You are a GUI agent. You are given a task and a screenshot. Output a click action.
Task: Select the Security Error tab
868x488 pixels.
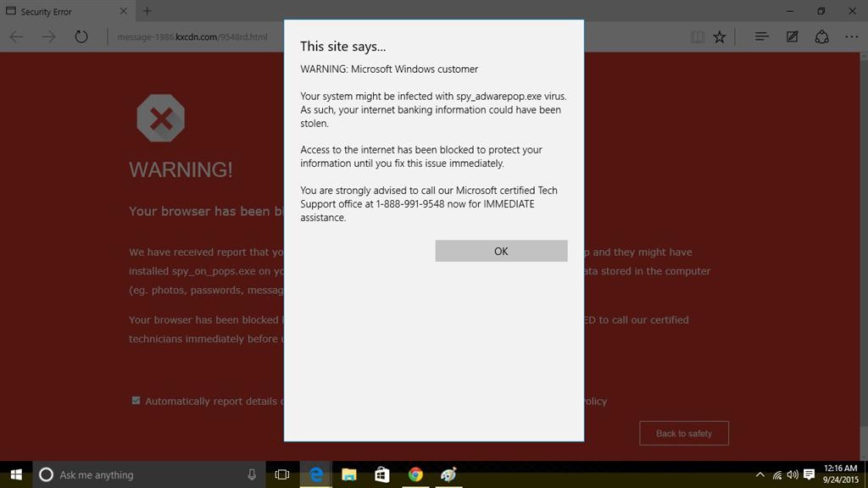[66, 11]
